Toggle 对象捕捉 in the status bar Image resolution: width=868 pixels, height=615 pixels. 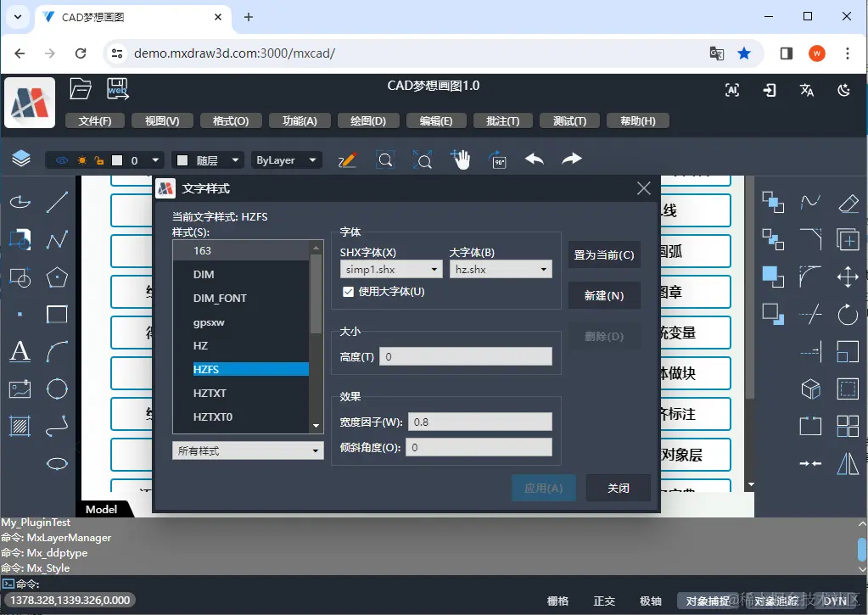point(709,600)
